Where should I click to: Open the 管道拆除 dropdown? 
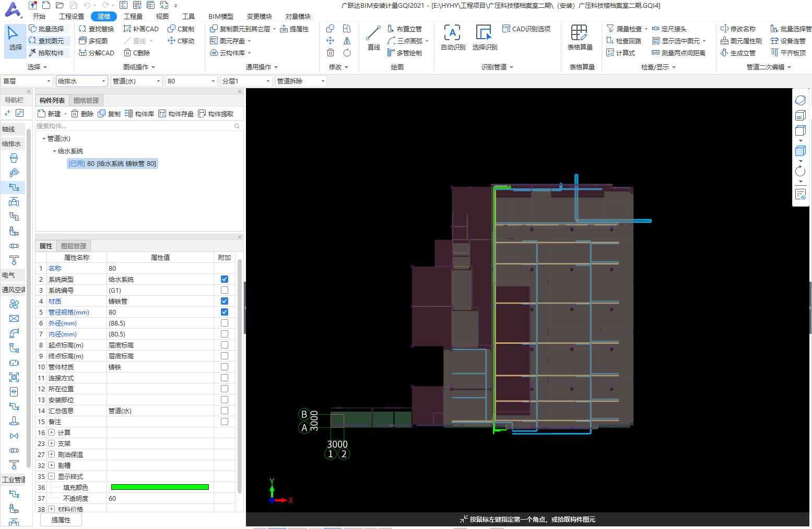(301, 81)
